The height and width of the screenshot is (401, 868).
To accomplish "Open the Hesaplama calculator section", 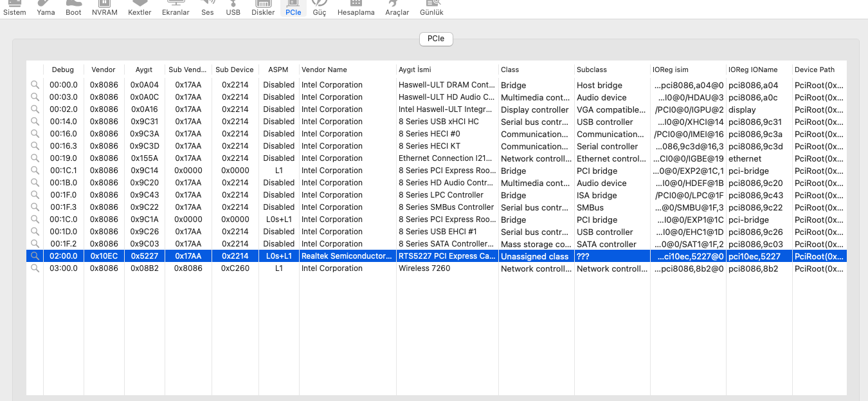I will click(x=356, y=8).
